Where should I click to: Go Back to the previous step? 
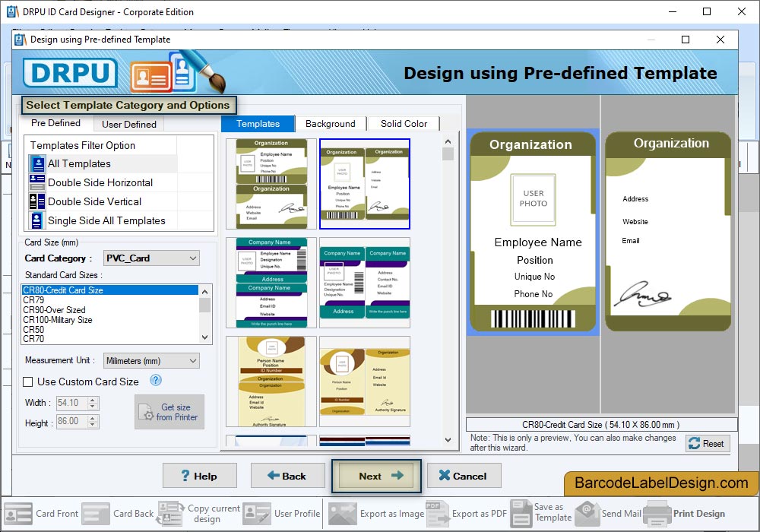coord(287,476)
